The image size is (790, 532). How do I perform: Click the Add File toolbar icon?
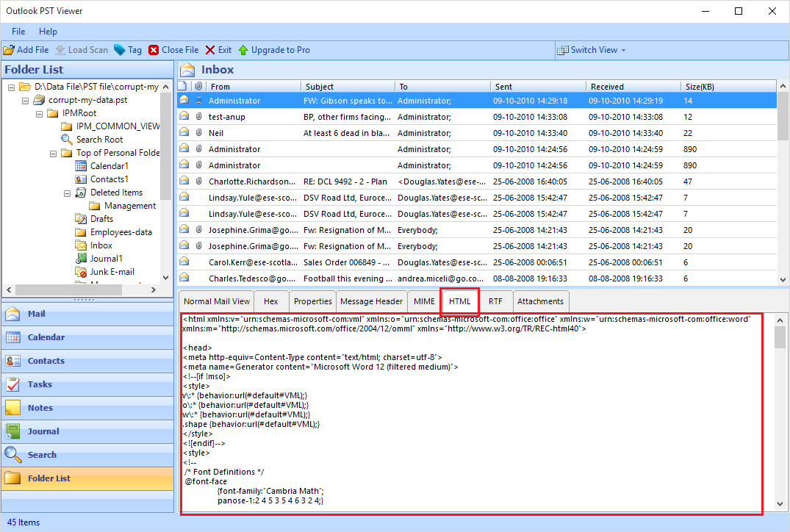tap(9, 50)
